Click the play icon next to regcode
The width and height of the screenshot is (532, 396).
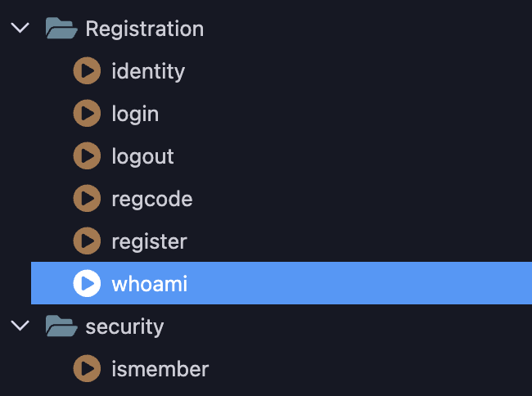tap(87, 198)
